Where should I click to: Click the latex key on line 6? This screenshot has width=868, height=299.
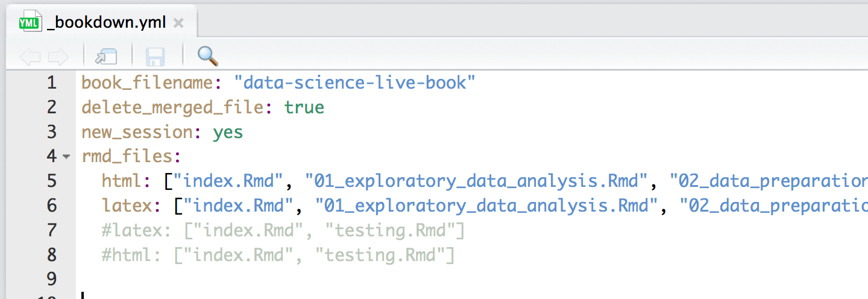coord(127,206)
